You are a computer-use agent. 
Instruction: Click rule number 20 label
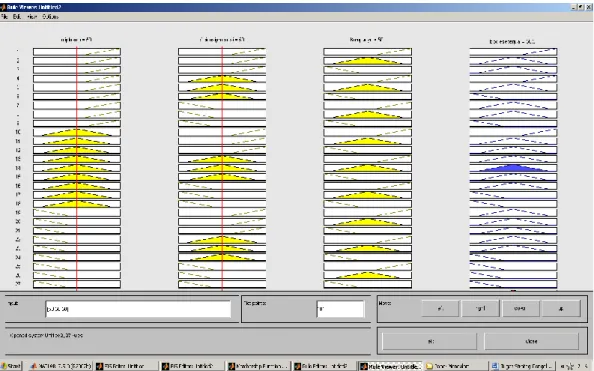click(18, 222)
